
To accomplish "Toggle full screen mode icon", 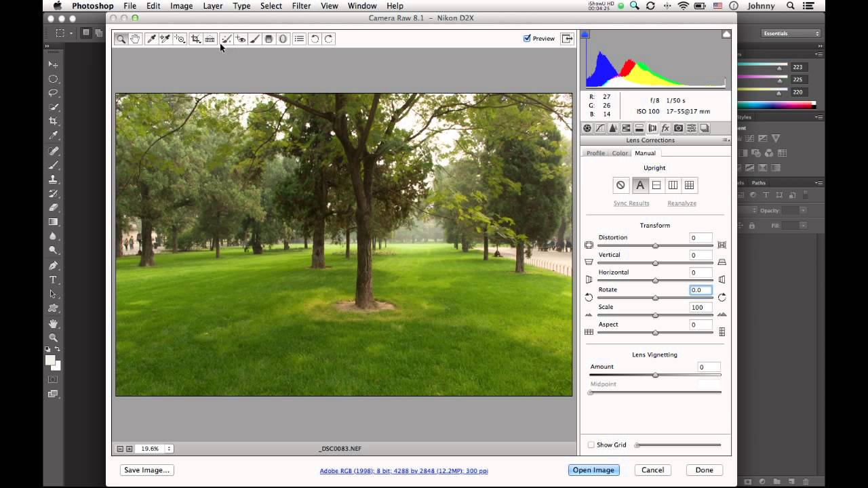I will [x=568, y=39].
